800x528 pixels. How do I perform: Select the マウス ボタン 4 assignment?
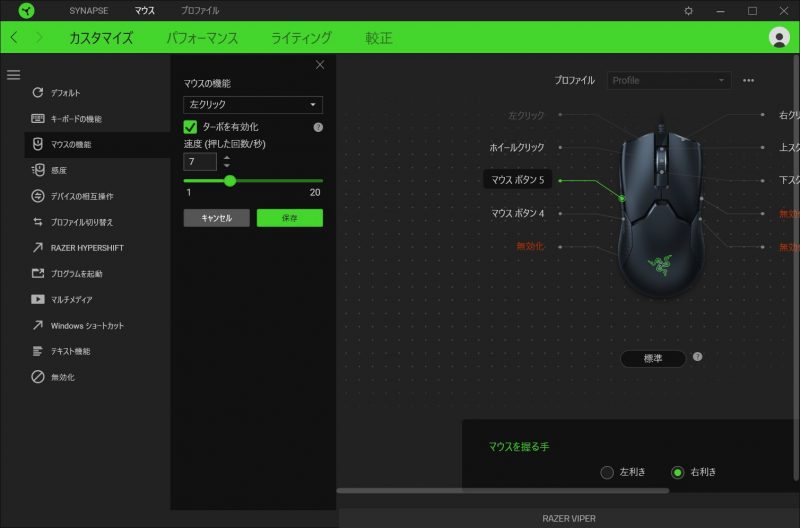[517, 213]
